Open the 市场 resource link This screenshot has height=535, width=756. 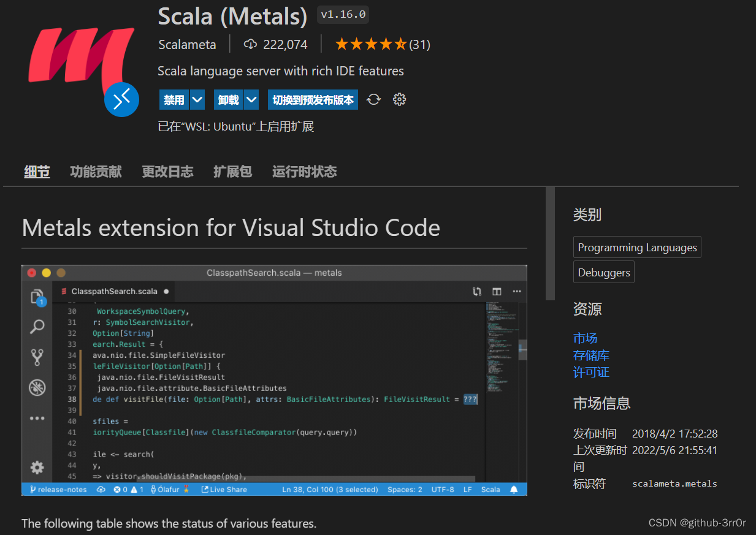click(x=585, y=338)
